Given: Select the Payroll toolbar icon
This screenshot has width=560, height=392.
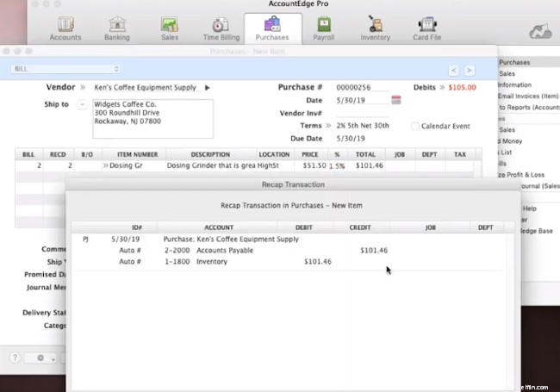Looking at the screenshot, I should point(323,28).
